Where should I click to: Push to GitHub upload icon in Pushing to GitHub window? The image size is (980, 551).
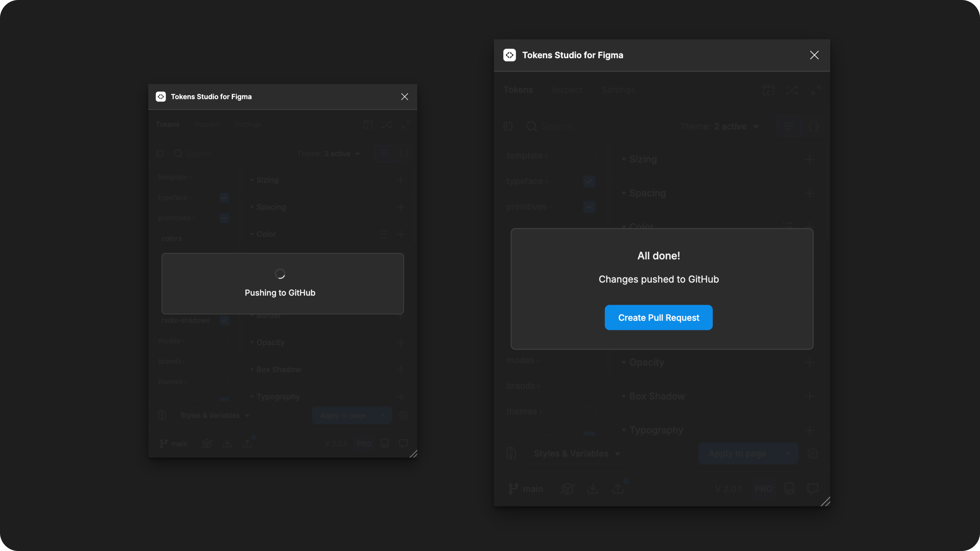[247, 443]
